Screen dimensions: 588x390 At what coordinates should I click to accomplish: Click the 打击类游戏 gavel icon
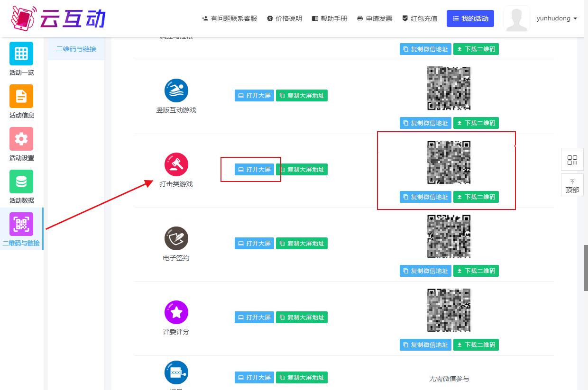coord(176,165)
